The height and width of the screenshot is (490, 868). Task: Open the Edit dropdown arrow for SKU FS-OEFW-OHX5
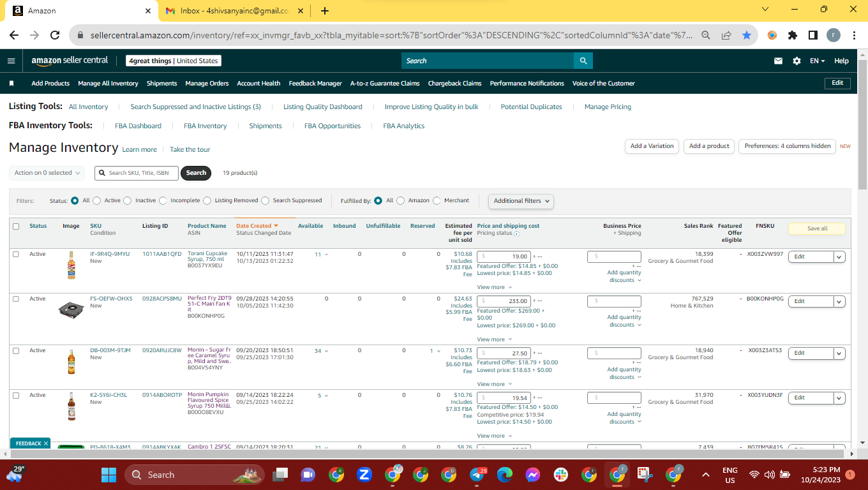(x=839, y=301)
